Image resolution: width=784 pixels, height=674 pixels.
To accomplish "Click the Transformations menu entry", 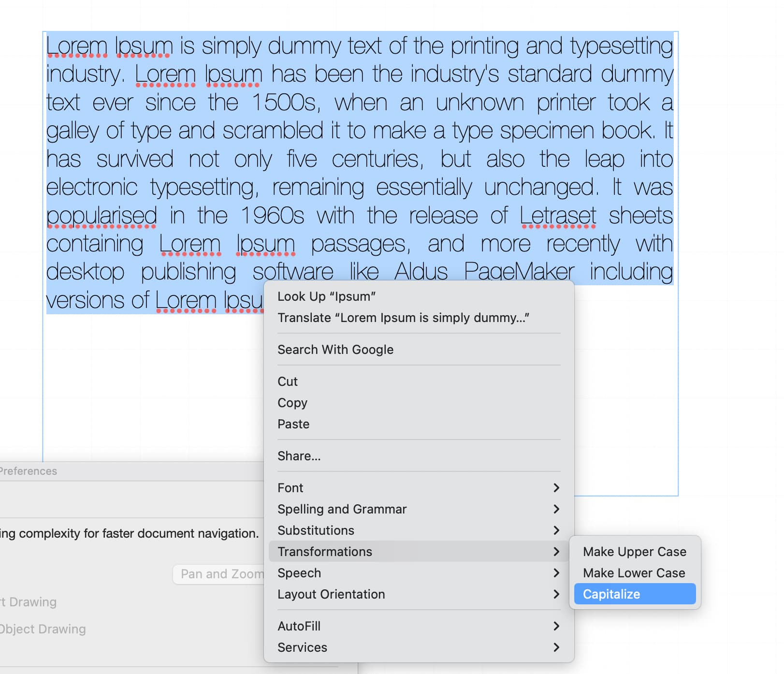I will [419, 551].
